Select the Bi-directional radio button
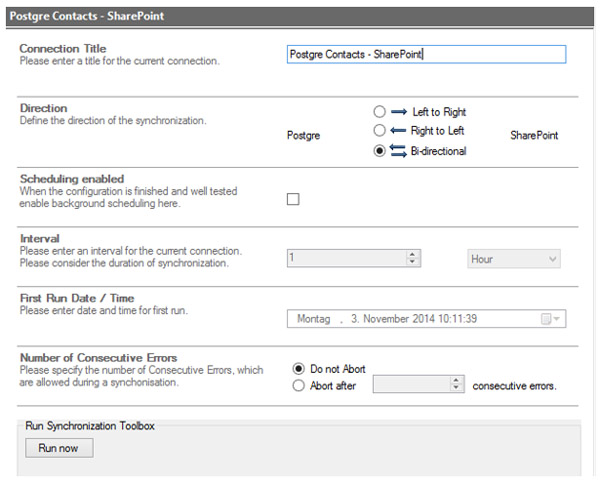The width and height of the screenshot is (600, 484). (x=379, y=151)
